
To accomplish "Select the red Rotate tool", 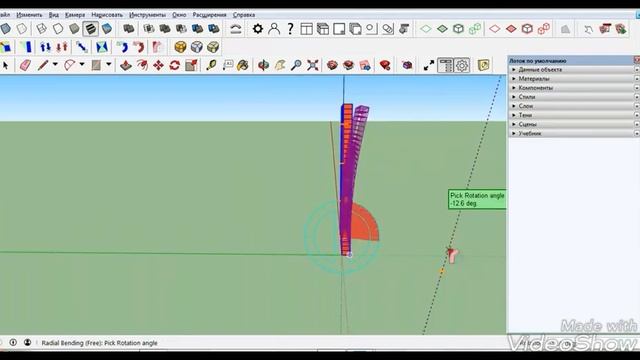I will point(175,65).
